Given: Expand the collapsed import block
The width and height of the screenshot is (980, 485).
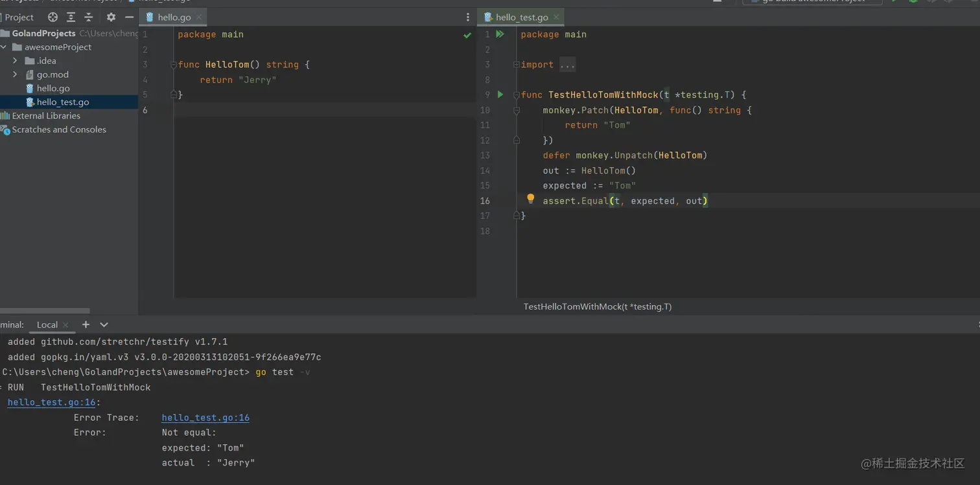Looking at the screenshot, I should pos(517,65).
